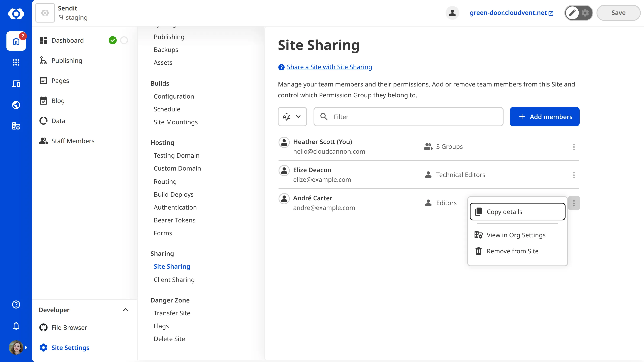Open Heather Scott's row options menu
Image resolution: width=644 pixels, height=362 pixels.
pyautogui.click(x=574, y=147)
